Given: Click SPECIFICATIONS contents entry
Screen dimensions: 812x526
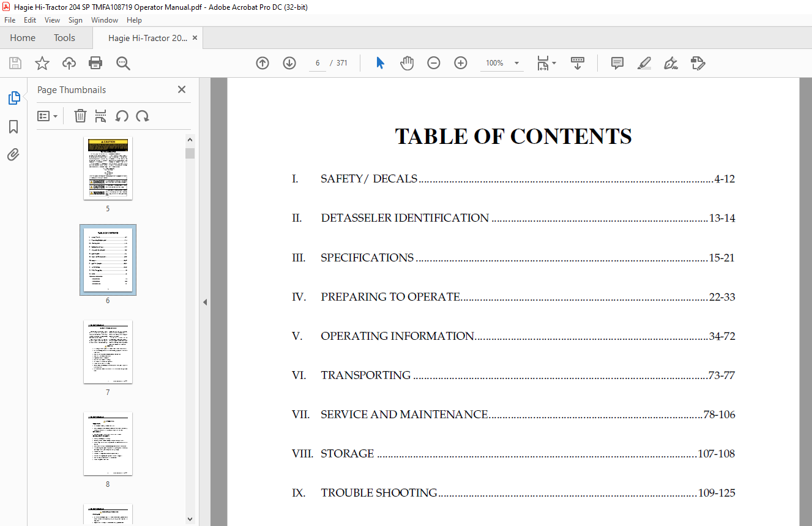Looking at the screenshot, I should (x=513, y=257).
